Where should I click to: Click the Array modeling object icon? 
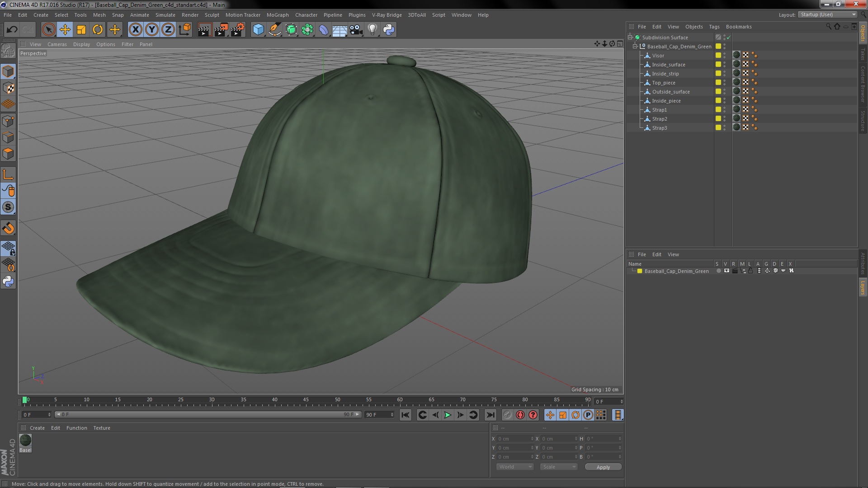point(307,30)
